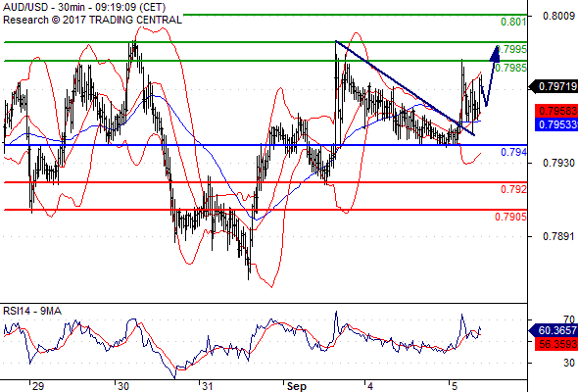The width and height of the screenshot is (578, 392).
Task: Click the red 0.7905 support label
Action: coord(510,217)
